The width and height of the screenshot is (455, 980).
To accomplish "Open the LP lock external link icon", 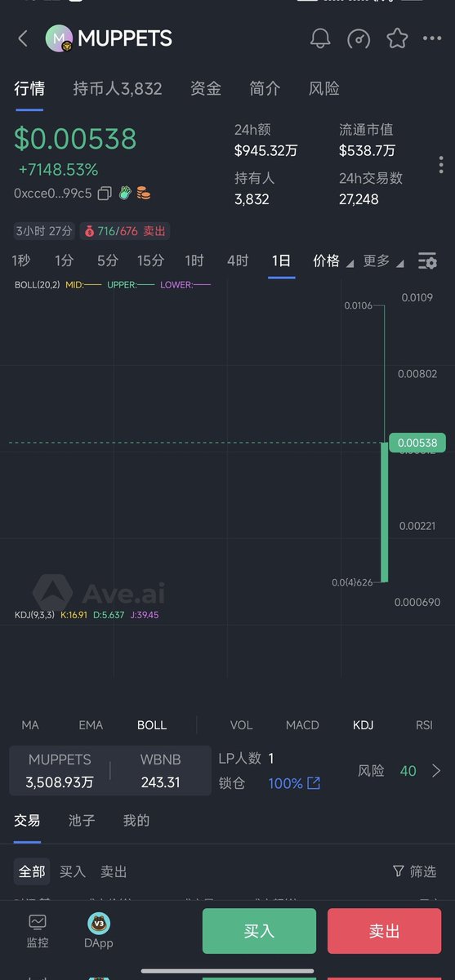I will pos(314,783).
